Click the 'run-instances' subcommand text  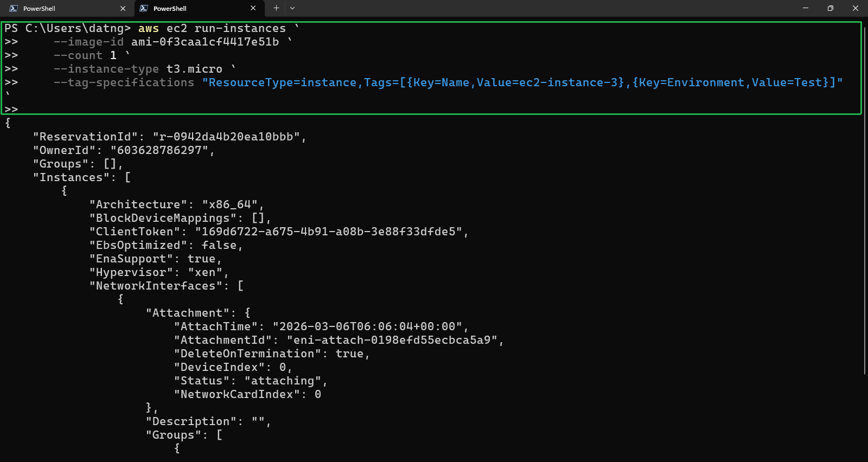click(x=240, y=28)
